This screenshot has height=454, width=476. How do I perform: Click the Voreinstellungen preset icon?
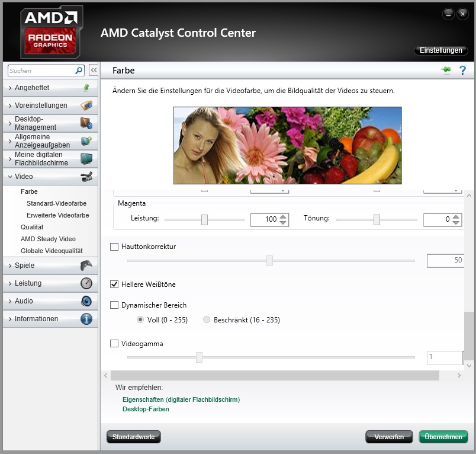[86, 105]
